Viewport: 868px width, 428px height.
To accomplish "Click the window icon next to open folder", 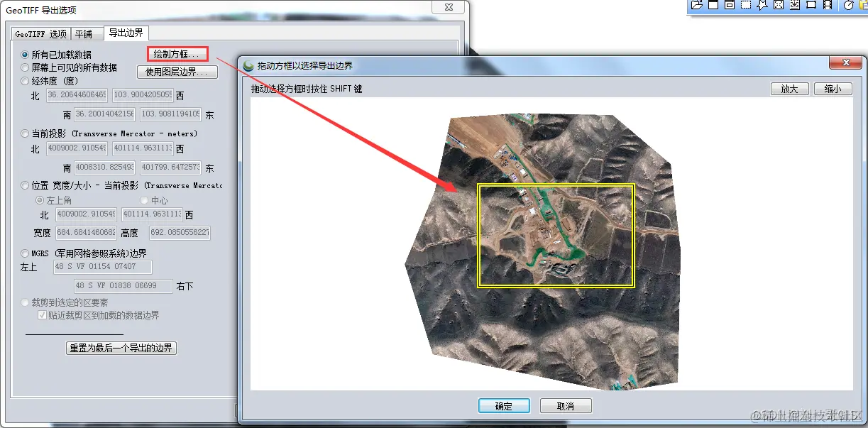I will 713,4.
